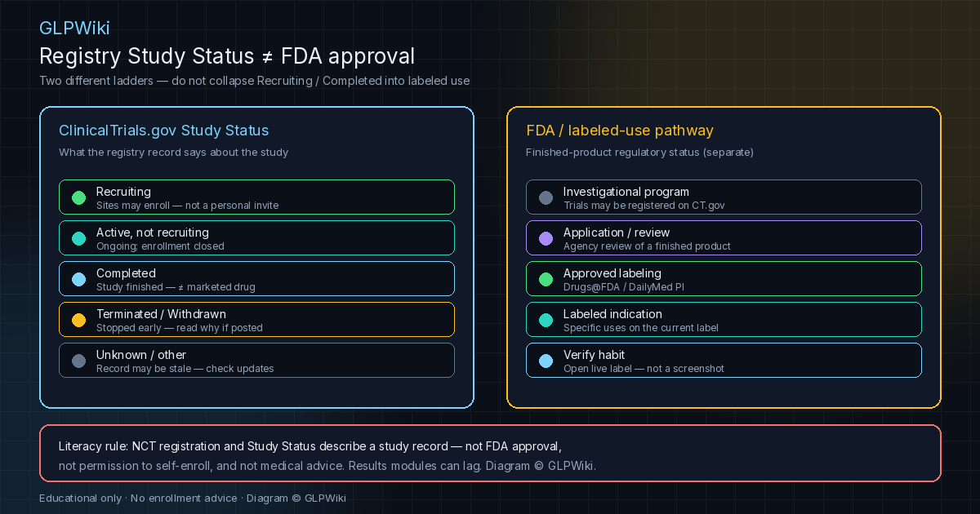Click the green dot beside Approved labeling

[546, 279]
